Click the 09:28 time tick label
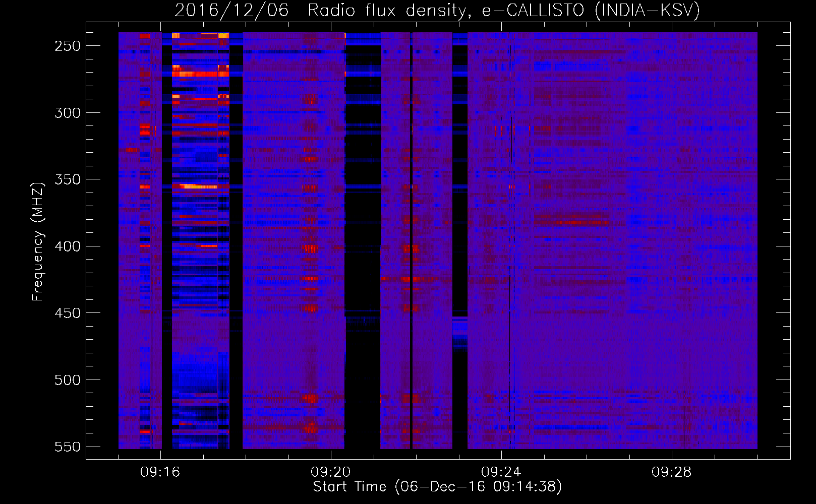Viewport: 816px width, 504px height. pos(672,472)
